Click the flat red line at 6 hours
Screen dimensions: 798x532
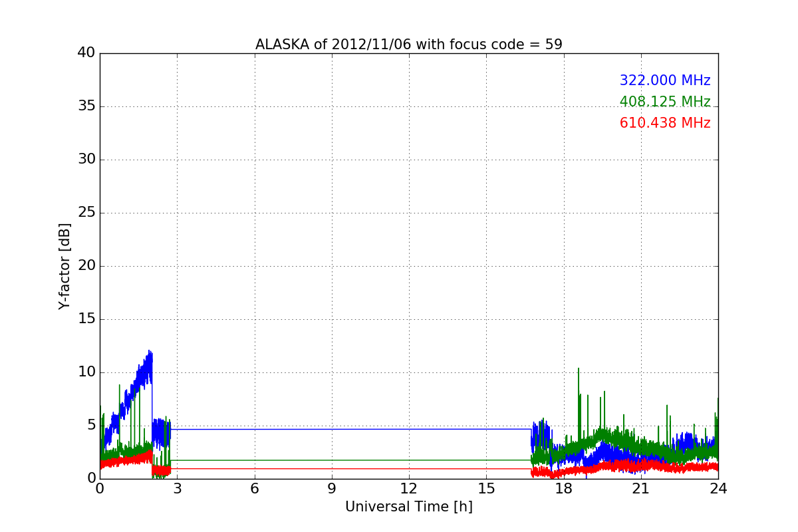pos(254,469)
